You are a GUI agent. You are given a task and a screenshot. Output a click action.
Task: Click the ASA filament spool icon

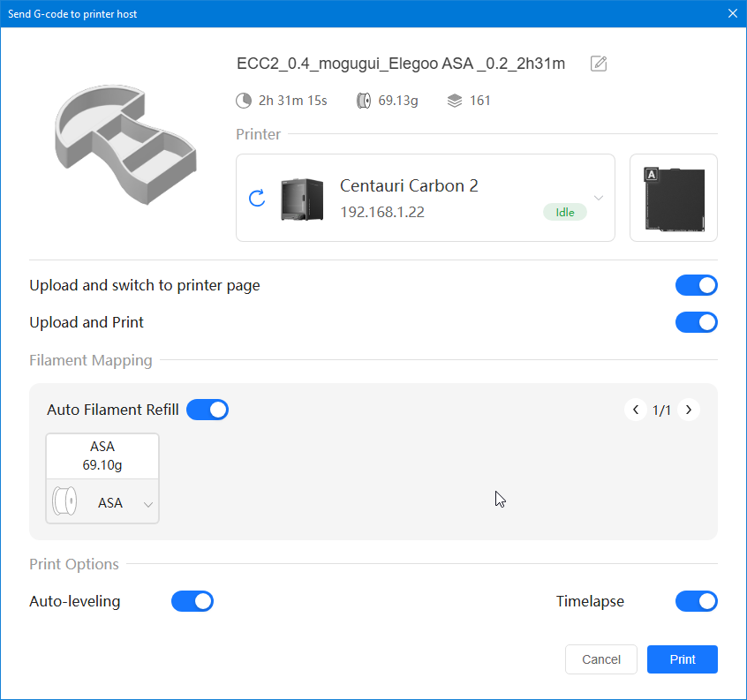pyautogui.click(x=65, y=503)
